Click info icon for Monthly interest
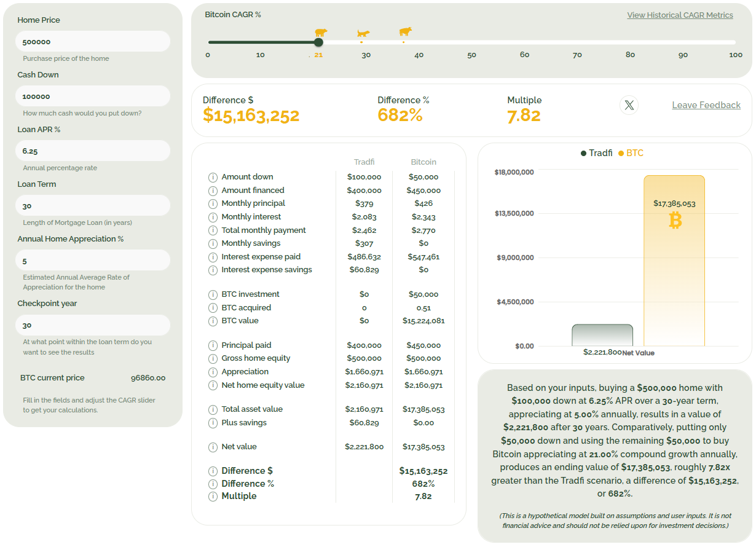 (x=213, y=217)
